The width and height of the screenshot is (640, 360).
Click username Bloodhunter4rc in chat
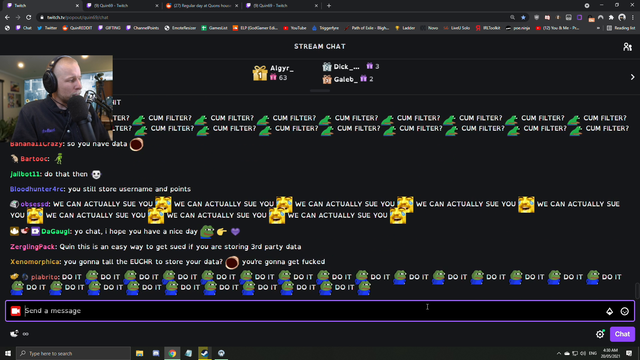(37, 189)
